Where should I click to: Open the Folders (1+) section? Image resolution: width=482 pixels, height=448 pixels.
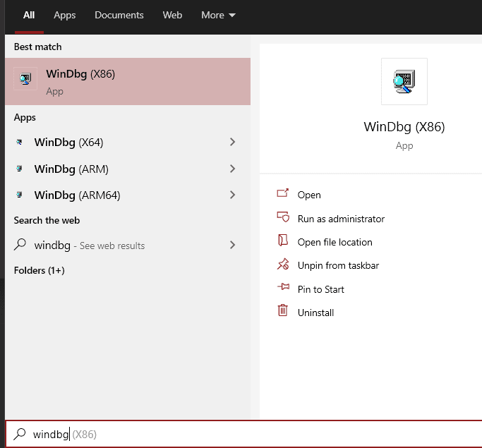pos(40,270)
